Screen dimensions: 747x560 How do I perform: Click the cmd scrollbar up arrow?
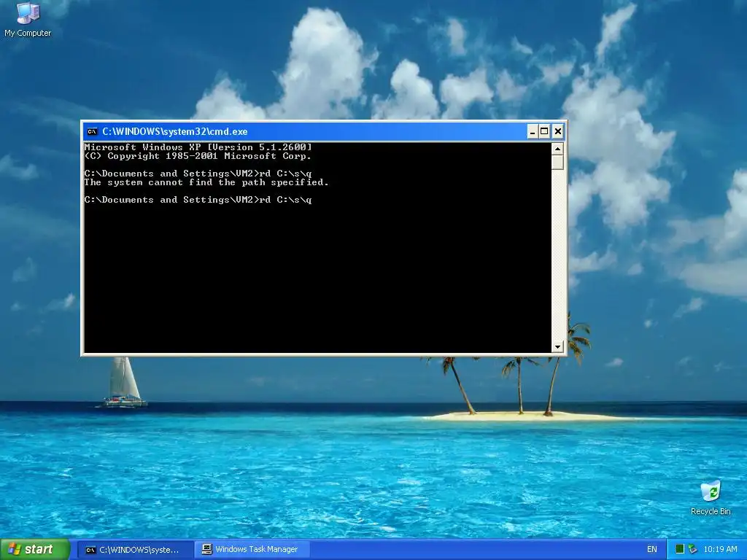point(557,149)
